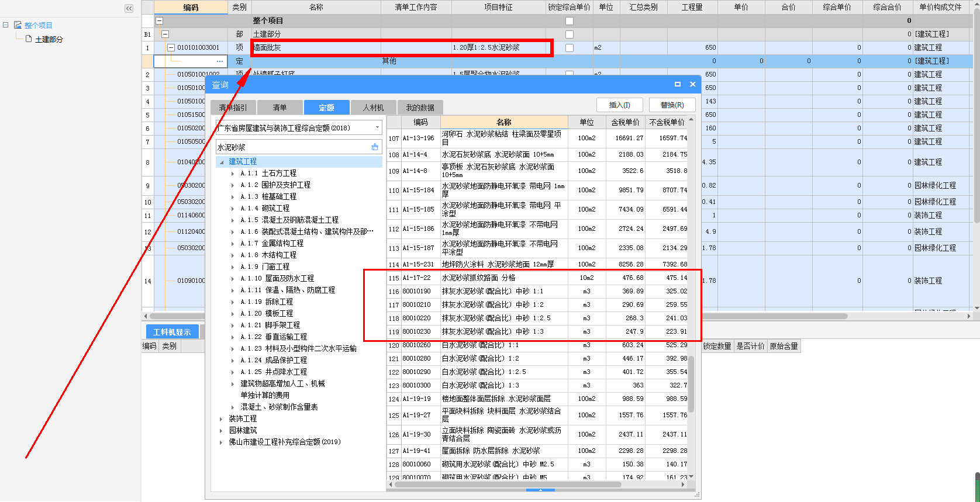Expand A.1.4 砌筑工程 node

[x=233, y=209]
